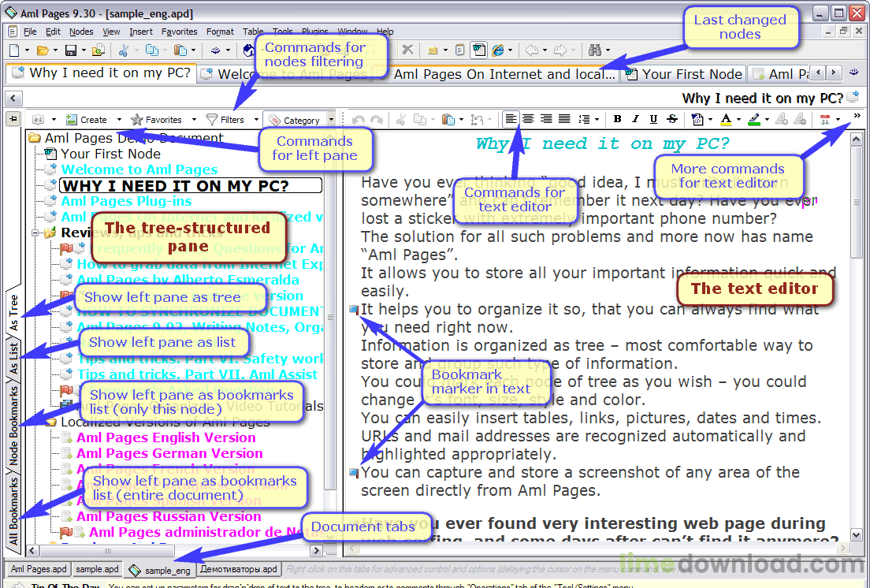Toggle bold formatting in the text editor

(x=618, y=119)
